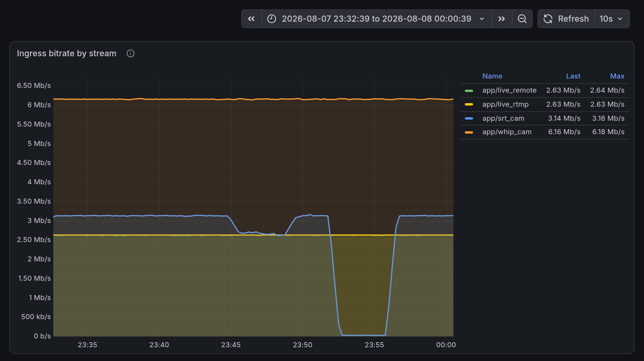Click green color swatch for app/live_remote
This screenshot has height=361, width=644.
[469, 91]
